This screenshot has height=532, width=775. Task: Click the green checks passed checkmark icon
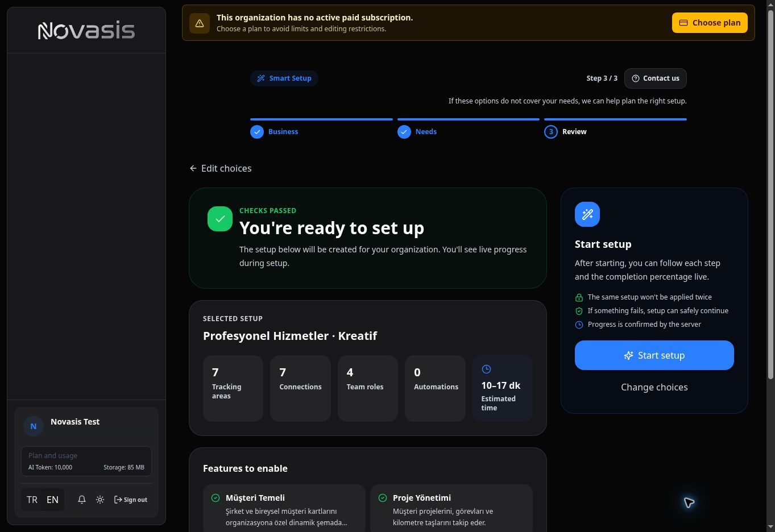tap(220, 219)
